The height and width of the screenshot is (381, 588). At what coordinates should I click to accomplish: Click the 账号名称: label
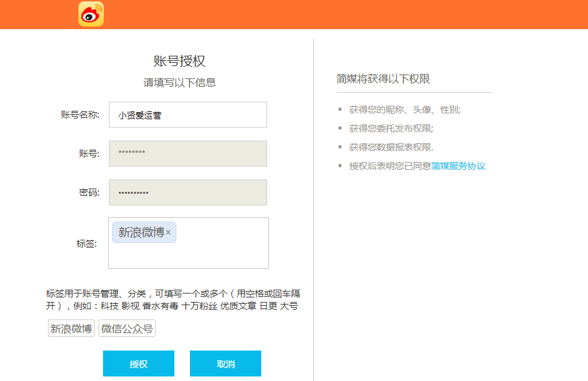pos(80,115)
